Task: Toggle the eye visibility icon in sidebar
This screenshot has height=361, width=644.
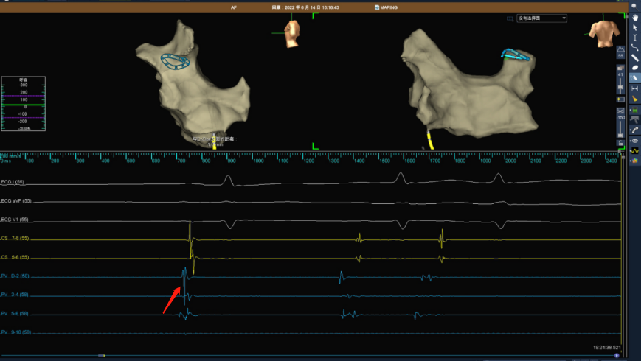Action: [634, 140]
